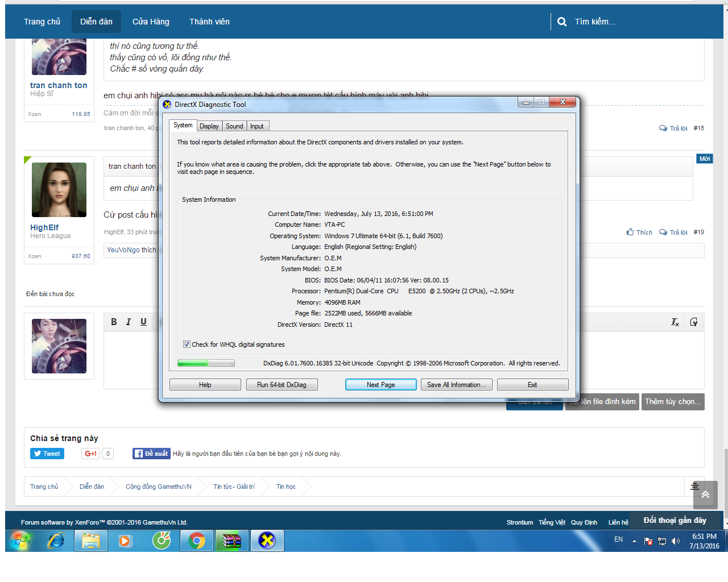The image size is (728, 582).
Task: Open the Sound tab in DxDiag
Action: click(x=234, y=126)
